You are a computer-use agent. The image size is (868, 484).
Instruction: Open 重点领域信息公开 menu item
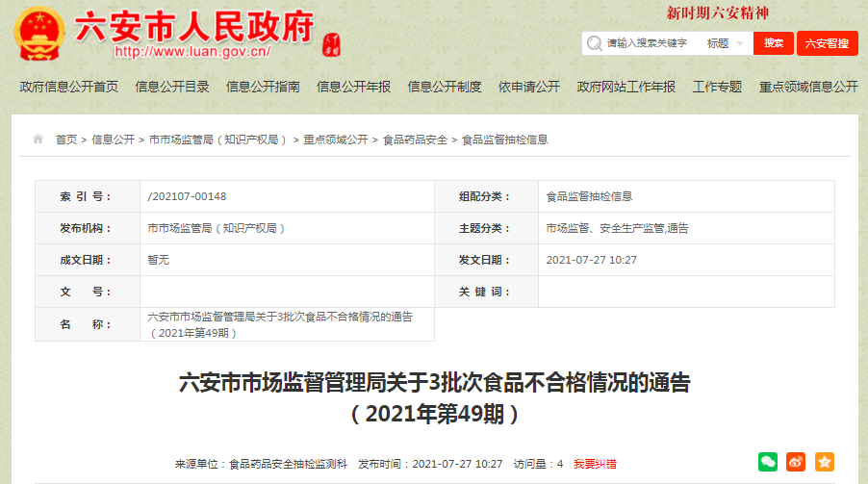pyautogui.click(x=808, y=87)
